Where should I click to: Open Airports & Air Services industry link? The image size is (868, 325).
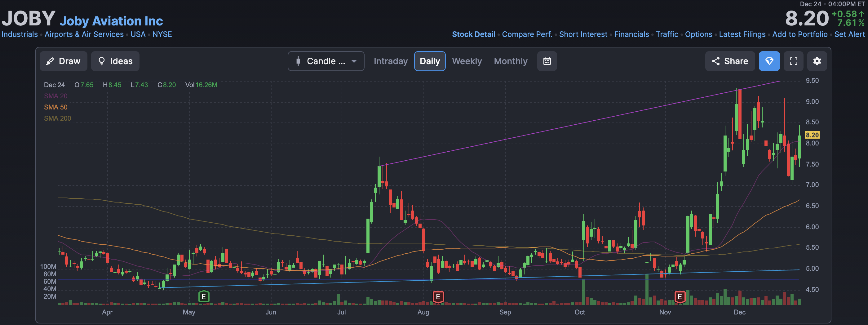[84, 34]
